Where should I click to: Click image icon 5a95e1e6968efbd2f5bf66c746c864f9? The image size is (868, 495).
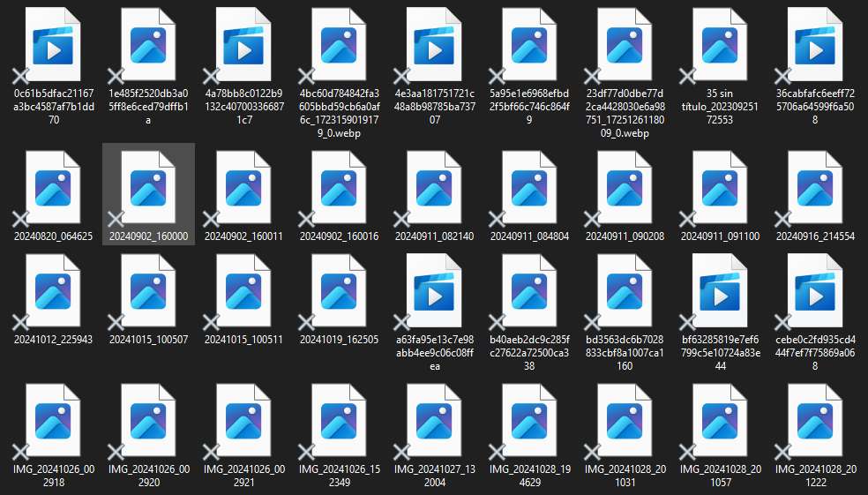pos(529,44)
